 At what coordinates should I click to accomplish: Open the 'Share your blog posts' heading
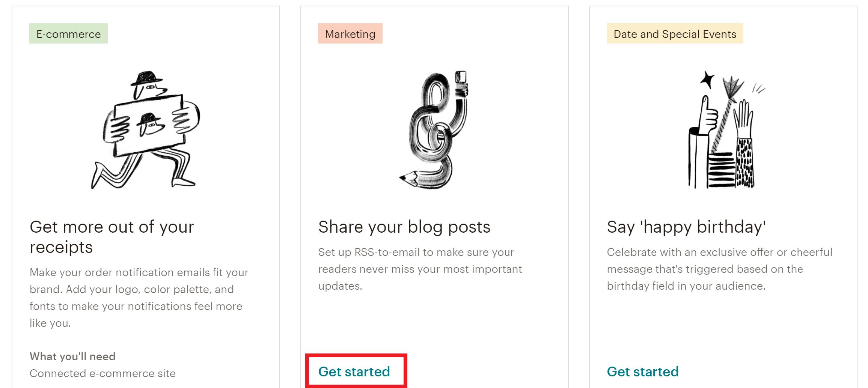(x=404, y=227)
